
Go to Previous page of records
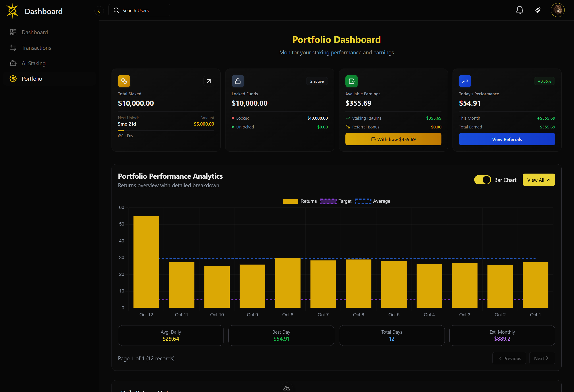point(509,358)
